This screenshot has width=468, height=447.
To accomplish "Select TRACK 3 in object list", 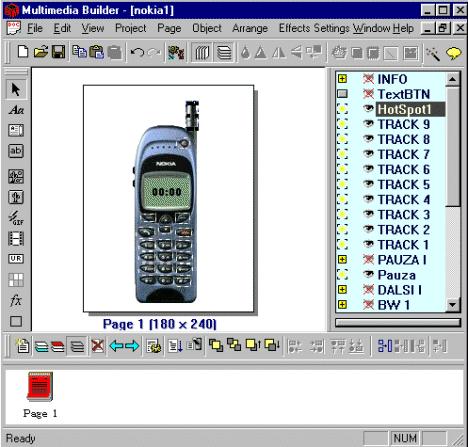I will tap(404, 214).
